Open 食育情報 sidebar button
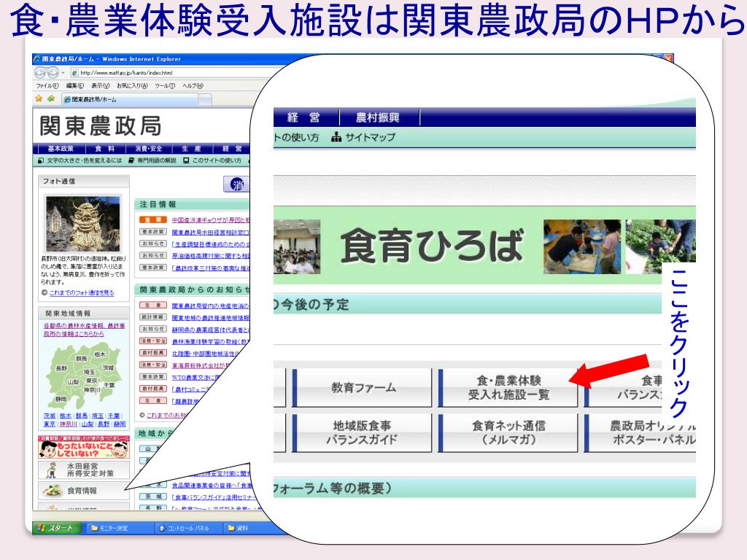The image size is (747, 560). (x=83, y=491)
